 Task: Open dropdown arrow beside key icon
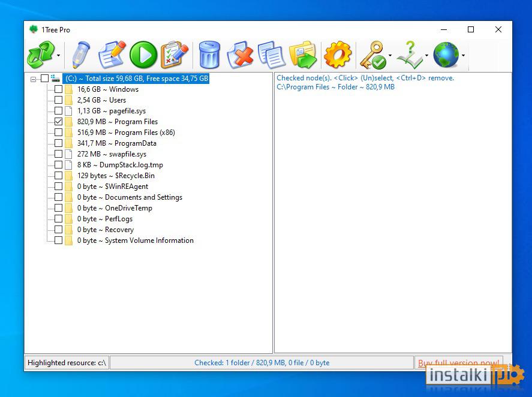[x=390, y=55]
